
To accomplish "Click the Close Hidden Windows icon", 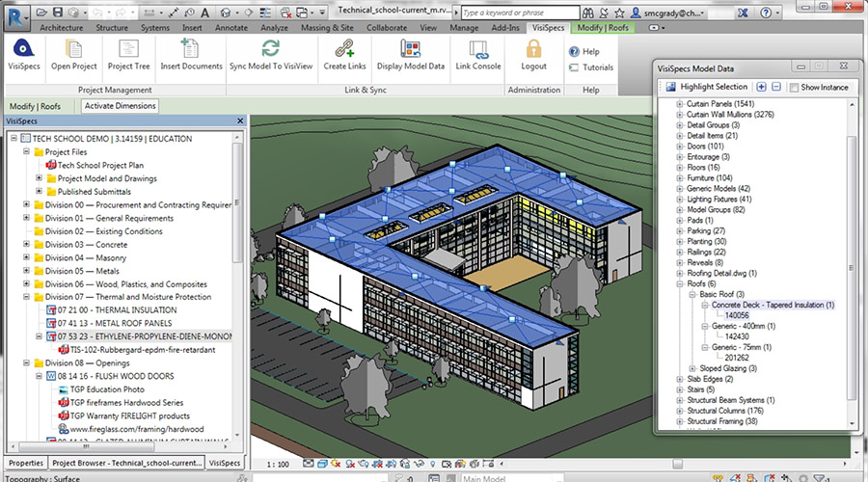I will pyautogui.click(x=285, y=13).
